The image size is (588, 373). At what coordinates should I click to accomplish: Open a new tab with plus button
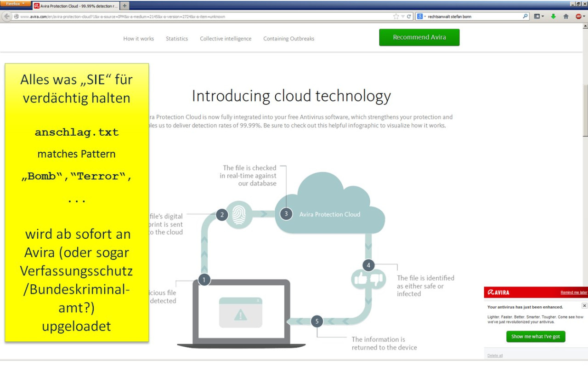click(125, 6)
